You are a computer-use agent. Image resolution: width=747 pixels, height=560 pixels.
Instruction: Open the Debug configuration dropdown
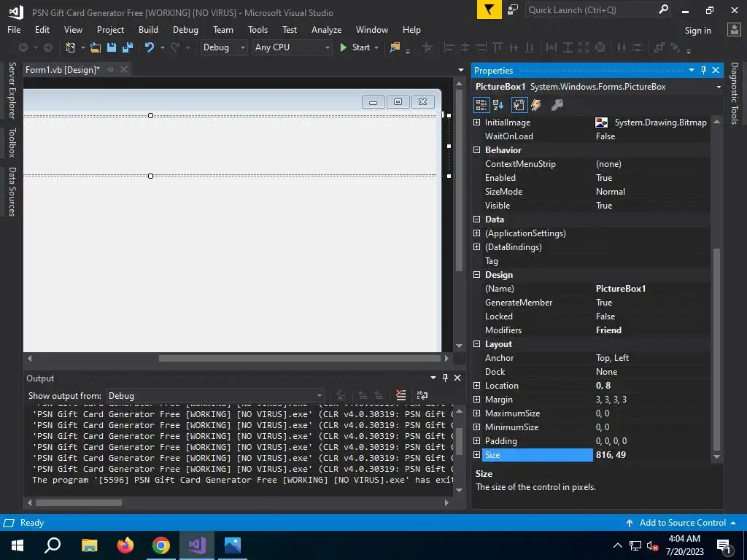point(223,47)
